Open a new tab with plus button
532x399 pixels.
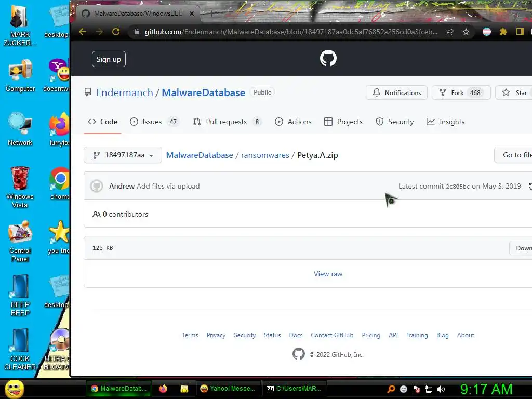click(211, 14)
